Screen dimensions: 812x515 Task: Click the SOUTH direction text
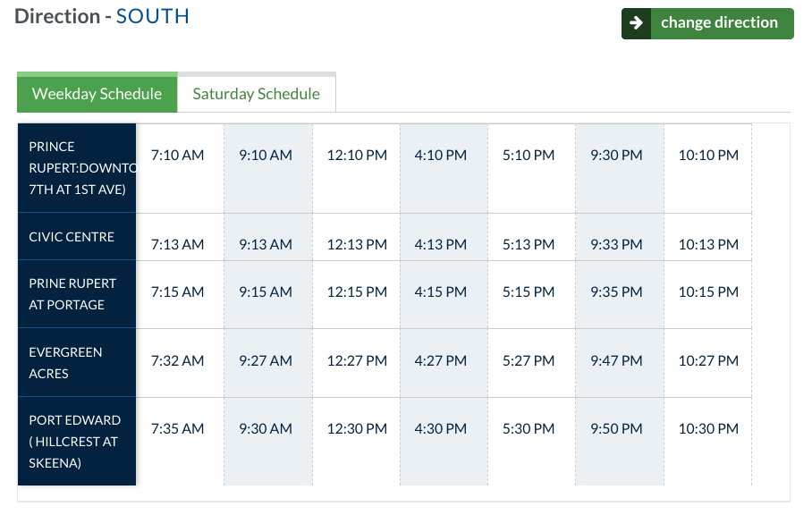(152, 16)
